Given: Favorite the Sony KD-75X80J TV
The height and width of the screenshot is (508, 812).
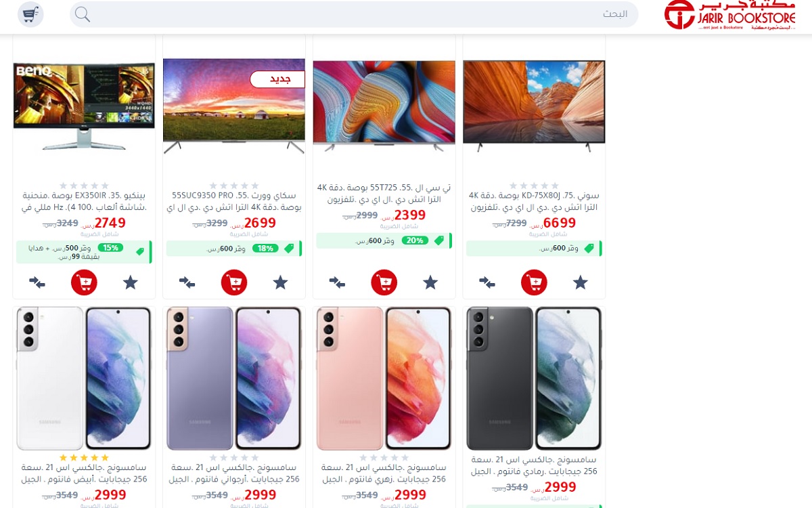Looking at the screenshot, I should [x=581, y=282].
